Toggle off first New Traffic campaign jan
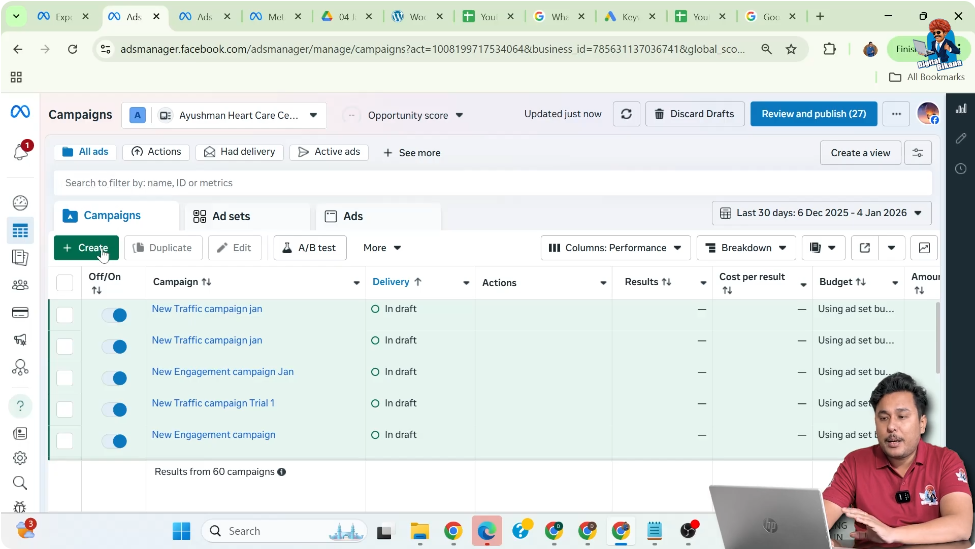975x549 pixels. pyautogui.click(x=114, y=315)
